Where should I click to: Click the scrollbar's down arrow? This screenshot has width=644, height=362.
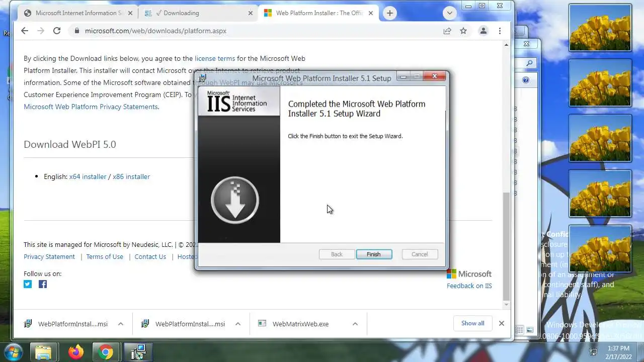[x=507, y=305]
